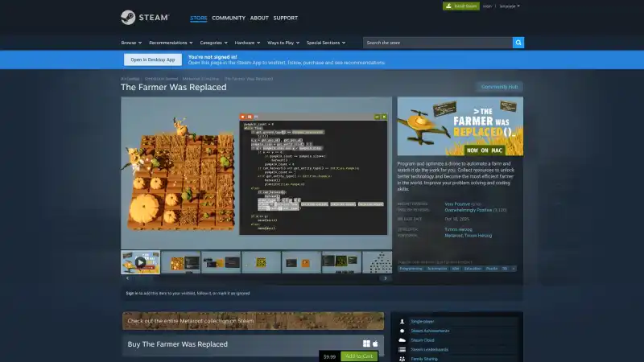Open the SUPPORT menu item
The image size is (644, 362).
(x=285, y=18)
